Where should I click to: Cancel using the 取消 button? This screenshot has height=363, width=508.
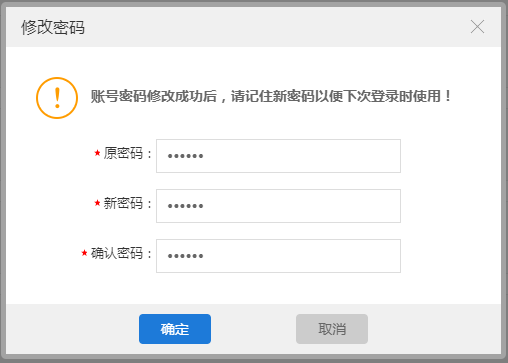point(332,329)
